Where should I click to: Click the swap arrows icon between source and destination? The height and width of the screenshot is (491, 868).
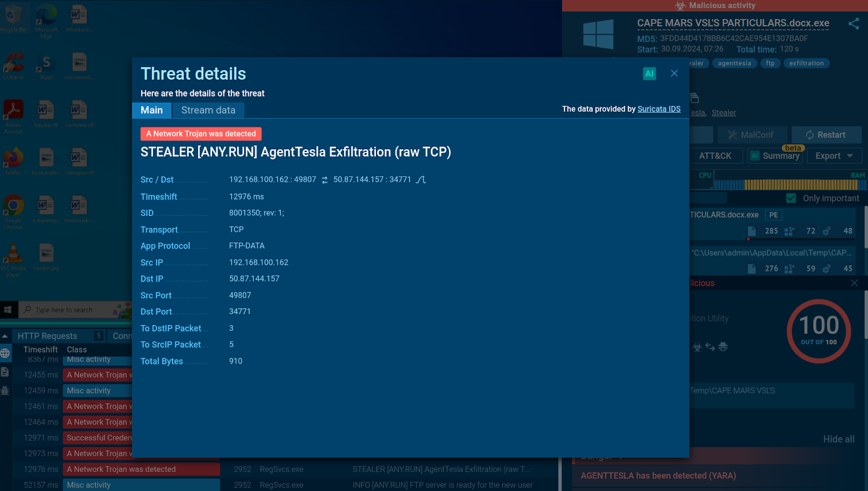pos(324,180)
